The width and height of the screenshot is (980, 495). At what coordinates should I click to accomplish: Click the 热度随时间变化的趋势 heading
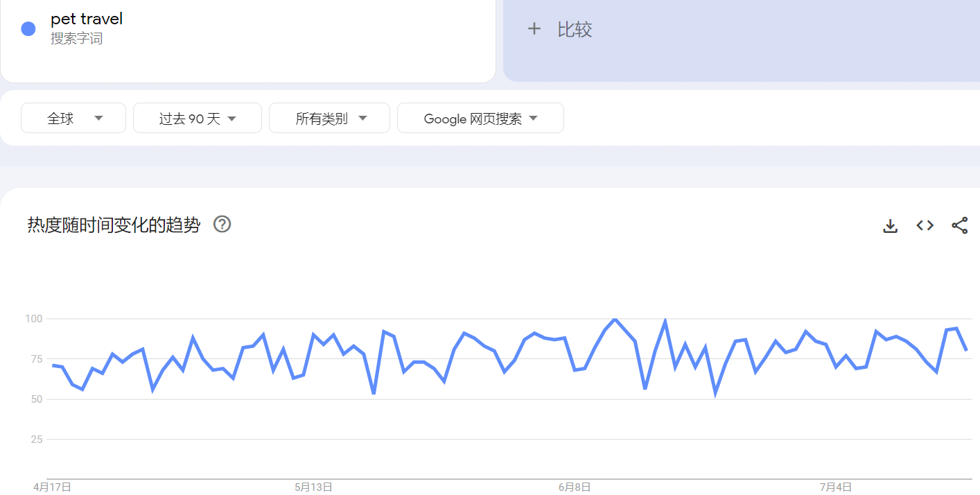[x=114, y=225]
